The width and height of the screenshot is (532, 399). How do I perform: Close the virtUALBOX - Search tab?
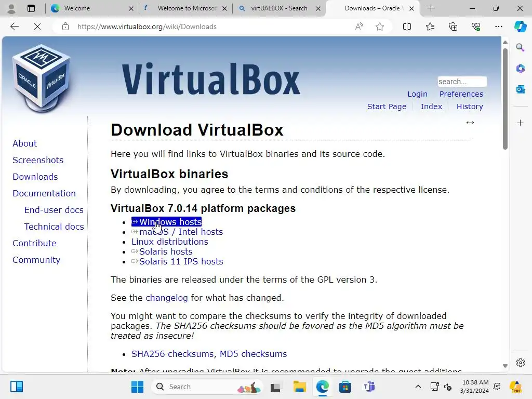point(318,8)
